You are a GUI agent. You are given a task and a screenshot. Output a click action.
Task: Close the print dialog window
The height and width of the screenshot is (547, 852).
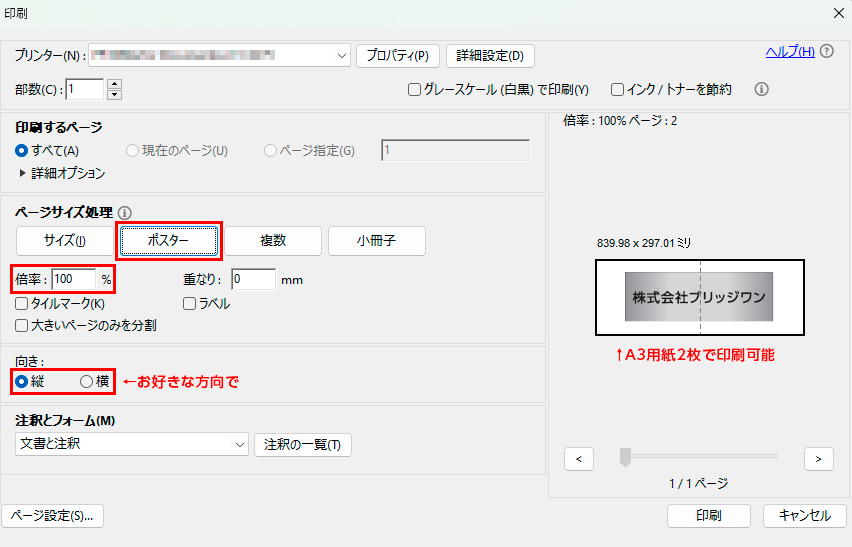pos(838,12)
